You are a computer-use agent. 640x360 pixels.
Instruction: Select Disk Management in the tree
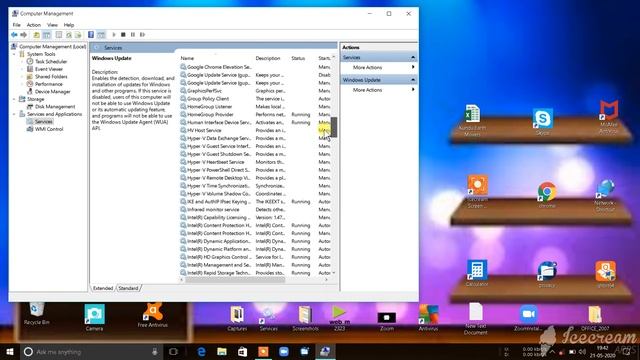click(x=51, y=107)
